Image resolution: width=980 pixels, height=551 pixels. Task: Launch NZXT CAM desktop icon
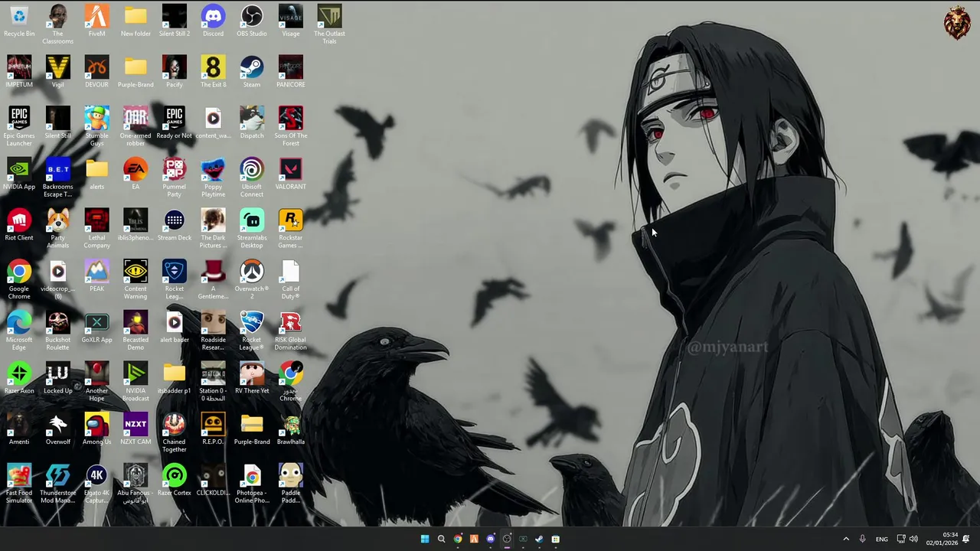point(136,430)
